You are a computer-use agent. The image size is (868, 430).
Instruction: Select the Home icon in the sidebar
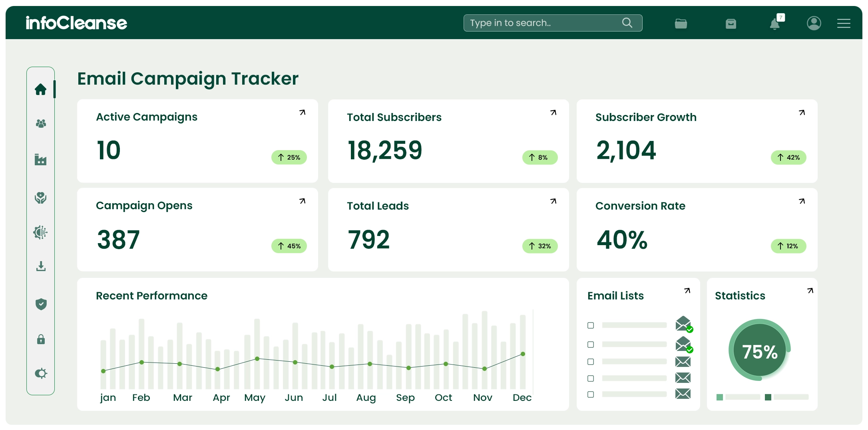tap(41, 90)
